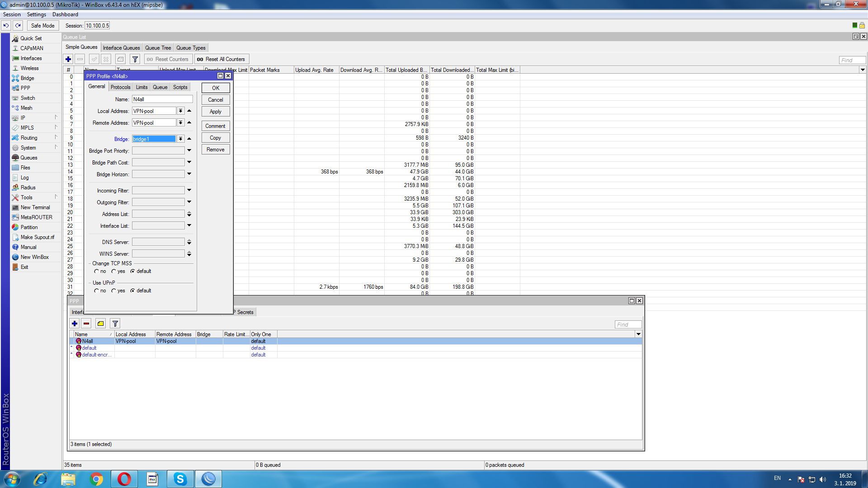Open Internet Explorer from taskbar
This screenshot has width=868, height=488.
coord(40,479)
